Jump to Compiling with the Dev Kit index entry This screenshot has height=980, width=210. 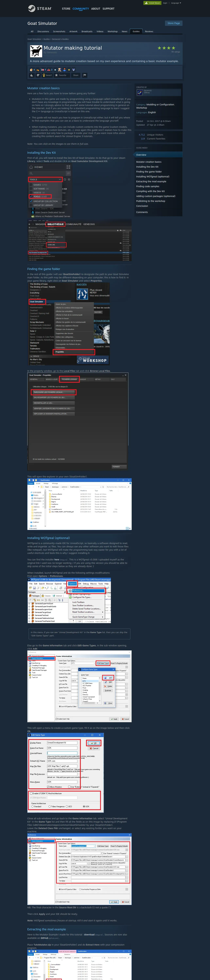[x=150, y=191]
